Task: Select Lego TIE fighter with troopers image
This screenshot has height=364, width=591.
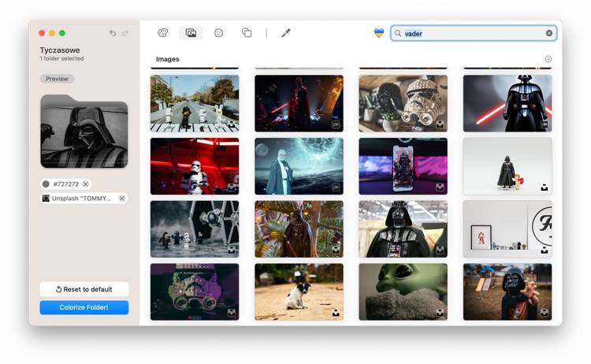Action: (x=195, y=229)
